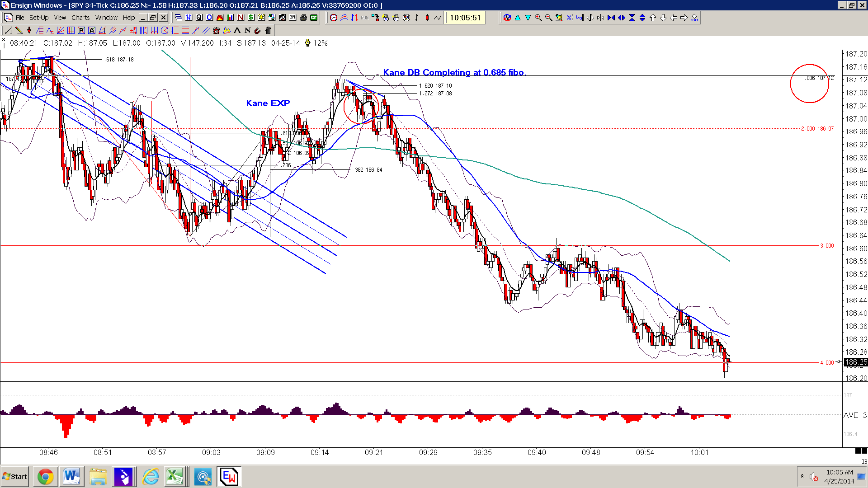
Task: Toggle line chart style
Action: (x=438, y=18)
